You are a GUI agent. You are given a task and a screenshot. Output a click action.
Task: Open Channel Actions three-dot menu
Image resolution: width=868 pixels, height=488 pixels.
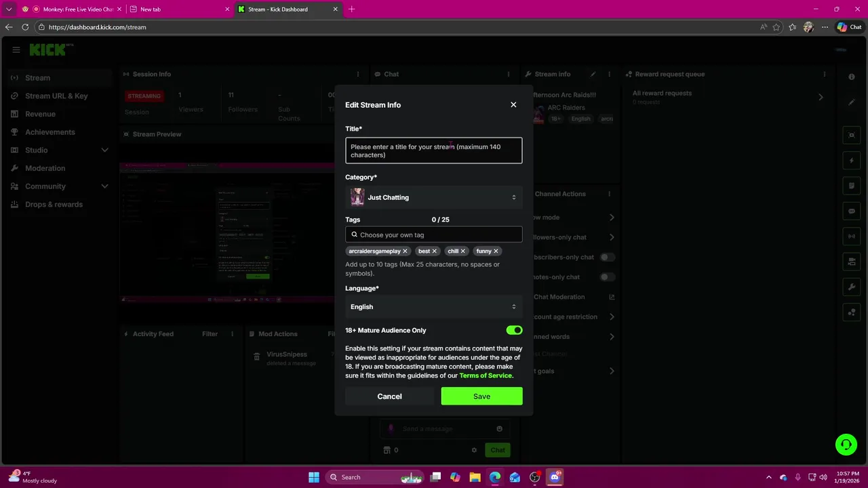(x=609, y=194)
